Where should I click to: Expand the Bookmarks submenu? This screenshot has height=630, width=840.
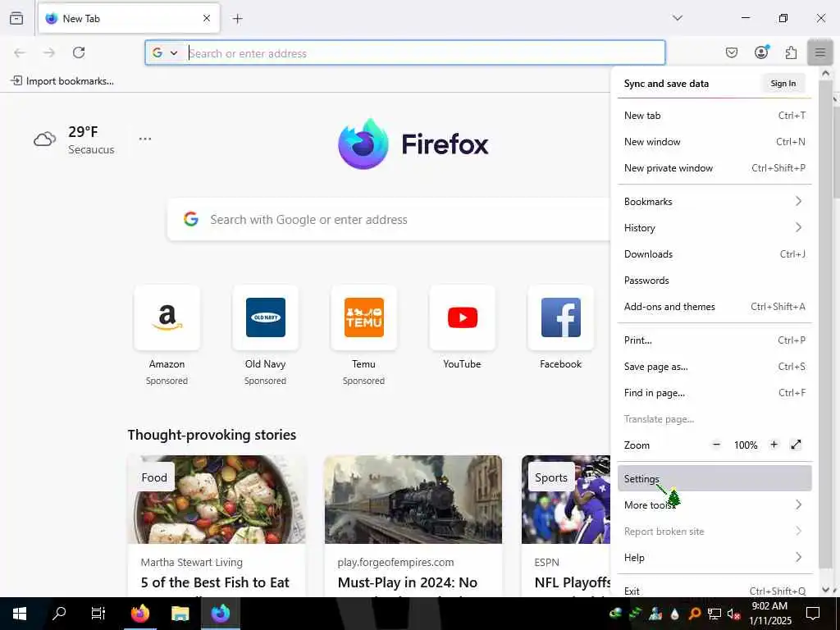pos(714,202)
